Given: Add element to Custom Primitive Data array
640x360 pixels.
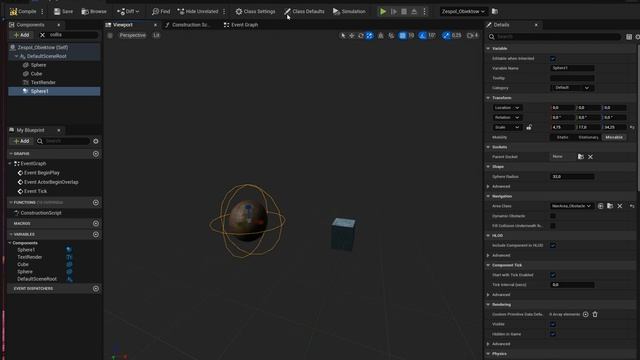Looking at the screenshot, I should point(585,314).
